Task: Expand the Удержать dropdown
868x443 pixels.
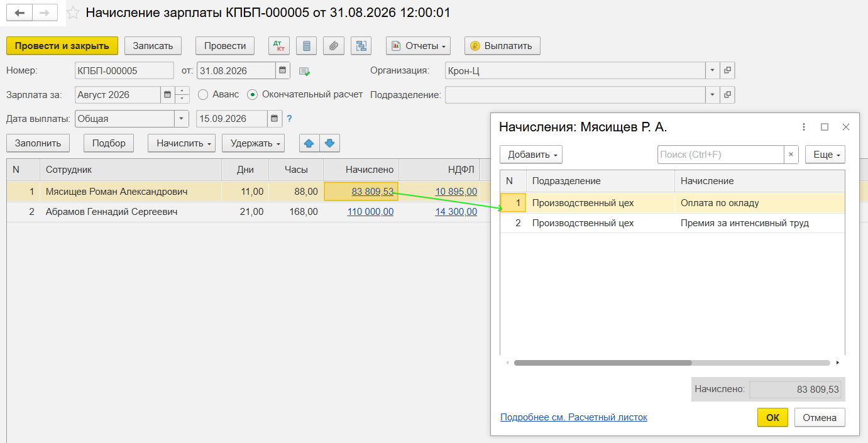Action: (x=253, y=143)
